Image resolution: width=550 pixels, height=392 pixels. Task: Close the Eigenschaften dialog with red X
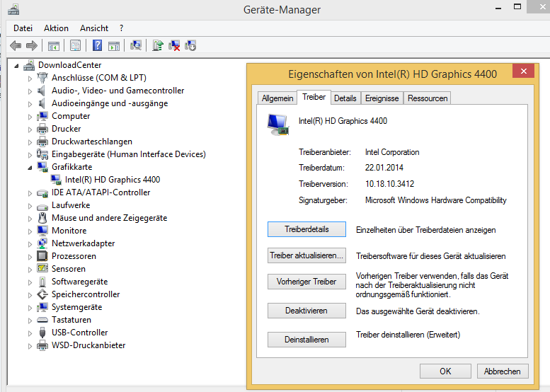(523, 71)
